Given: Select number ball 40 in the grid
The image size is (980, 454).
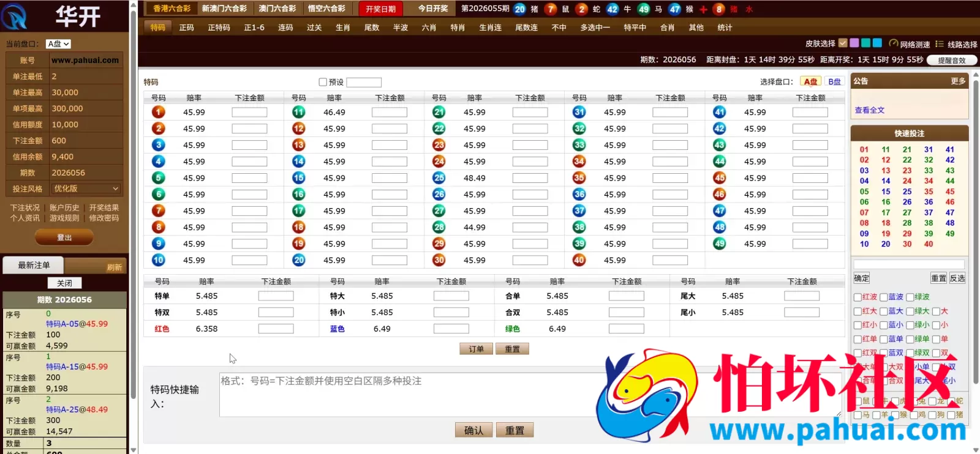Looking at the screenshot, I should click(579, 260).
